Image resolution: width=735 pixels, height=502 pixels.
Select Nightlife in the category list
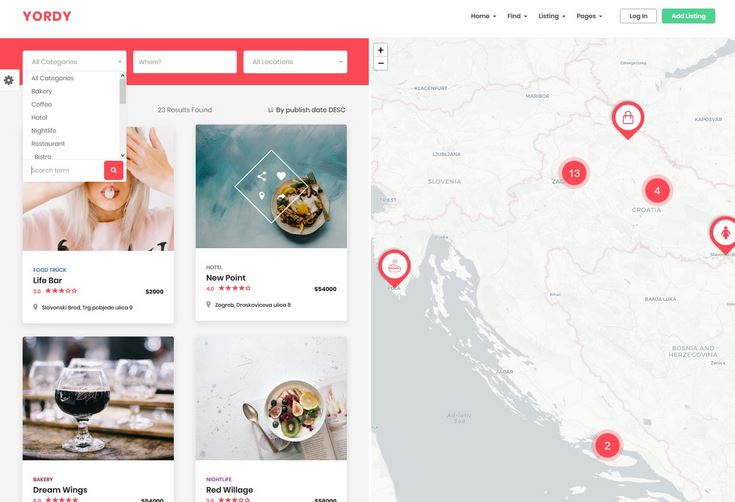click(x=44, y=131)
